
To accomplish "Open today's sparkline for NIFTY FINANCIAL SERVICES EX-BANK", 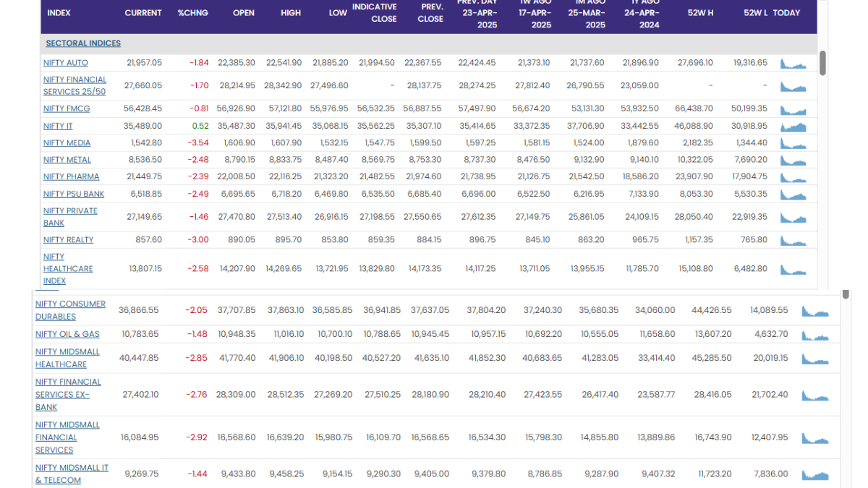I will pyautogui.click(x=815, y=395).
